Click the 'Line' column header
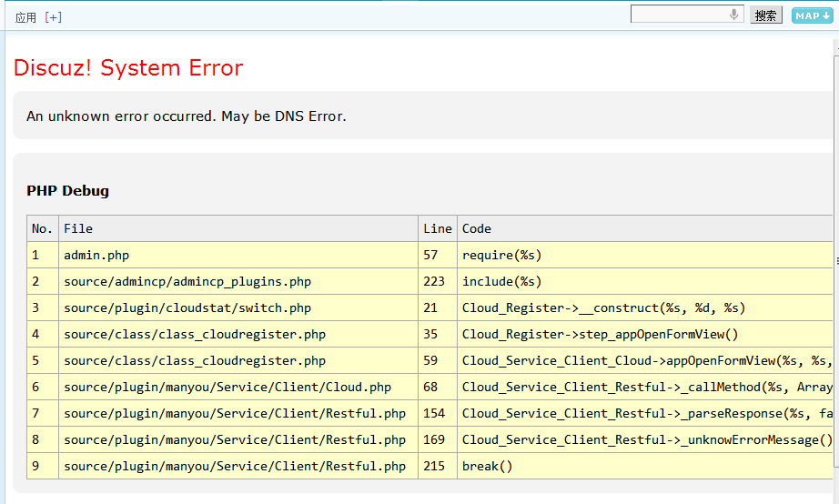Image resolution: width=839 pixels, height=504 pixels. pos(438,228)
